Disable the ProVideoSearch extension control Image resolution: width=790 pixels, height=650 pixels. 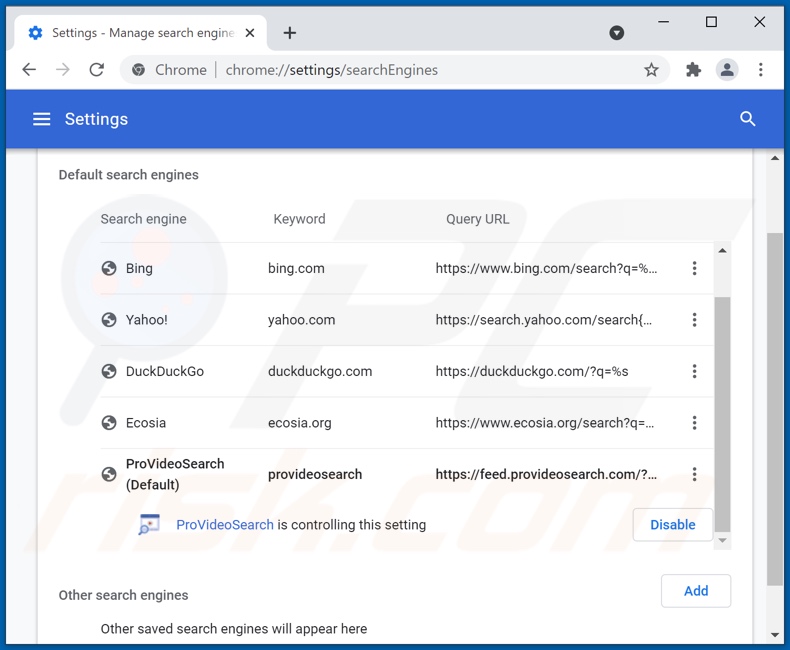[673, 525]
